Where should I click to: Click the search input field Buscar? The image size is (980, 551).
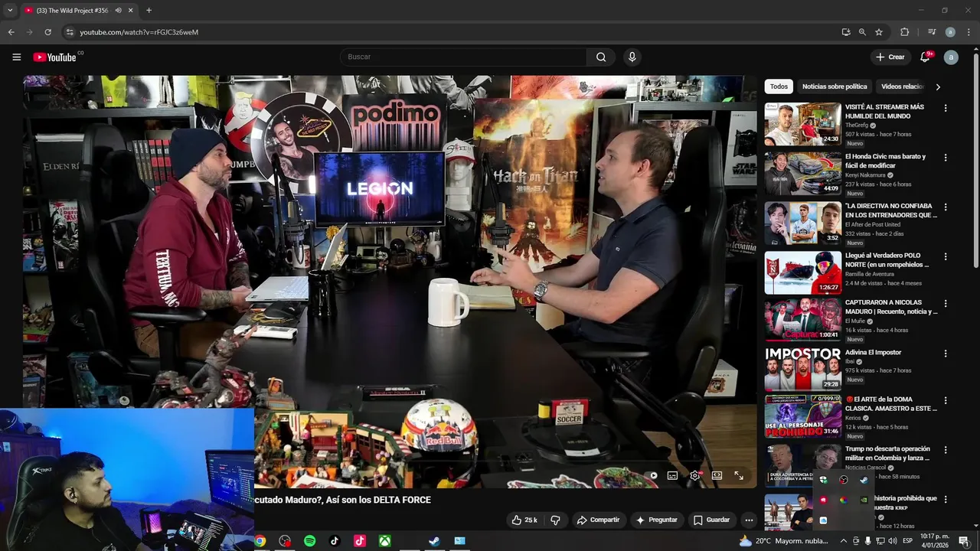pyautogui.click(x=463, y=57)
